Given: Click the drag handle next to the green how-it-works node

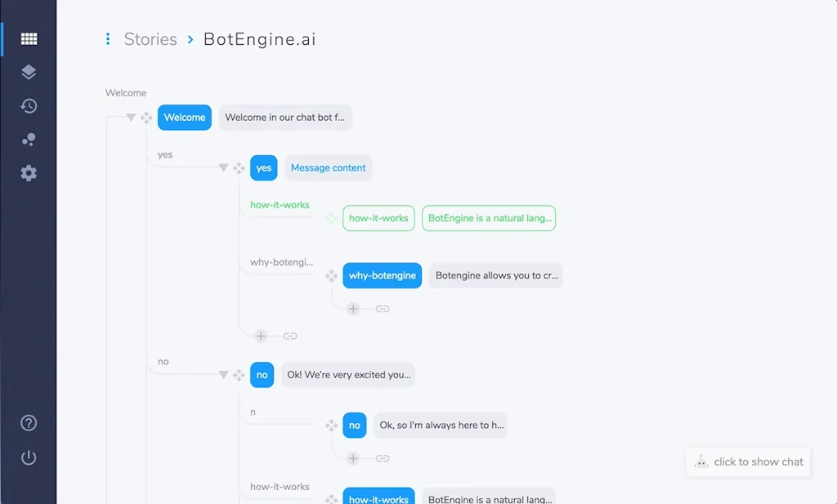Looking at the screenshot, I should coord(330,218).
